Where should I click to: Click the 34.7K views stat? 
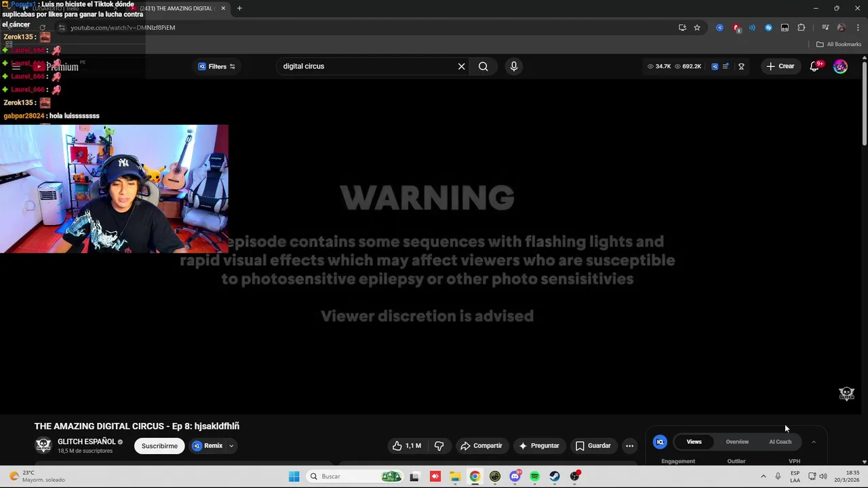tap(659, 66)
